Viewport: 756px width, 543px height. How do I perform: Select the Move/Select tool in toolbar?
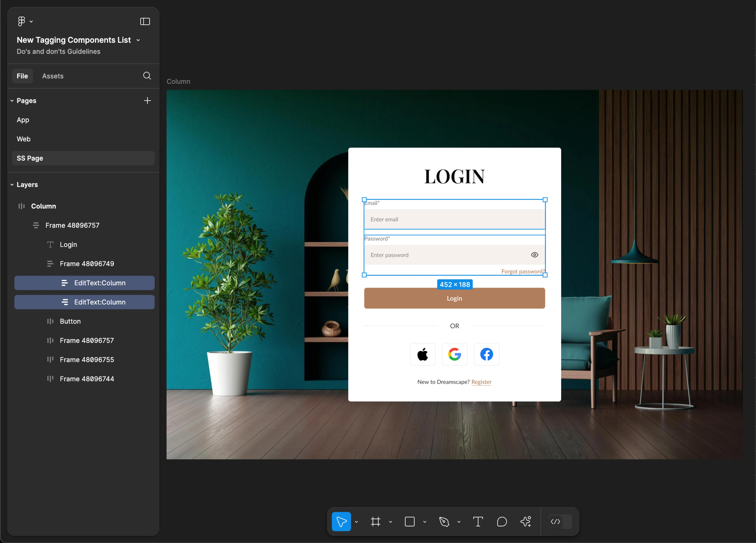click(x=342, y=522)
